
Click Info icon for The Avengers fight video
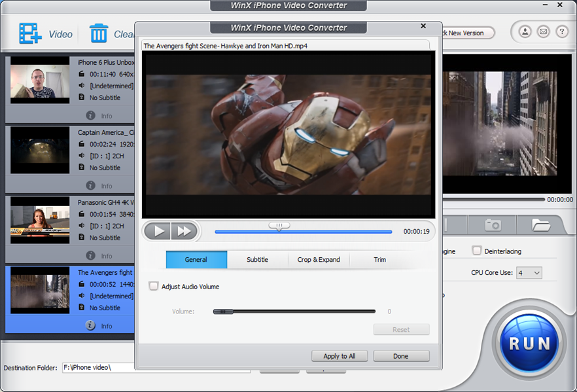90,325
